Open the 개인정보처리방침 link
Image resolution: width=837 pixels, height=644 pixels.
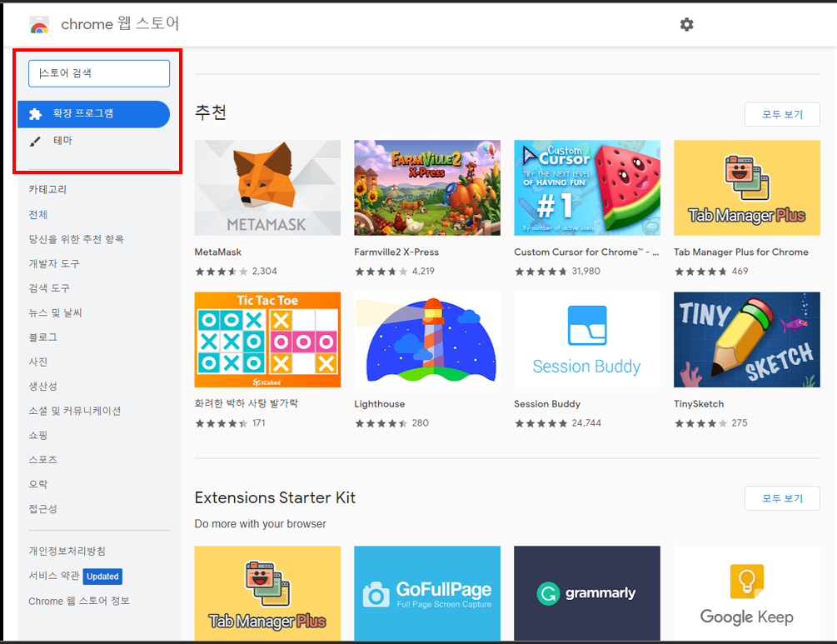coord(67,551)
